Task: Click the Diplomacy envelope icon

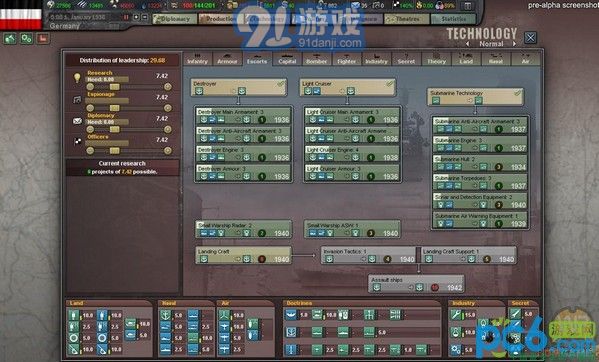Action: click(x=77, y=121)
